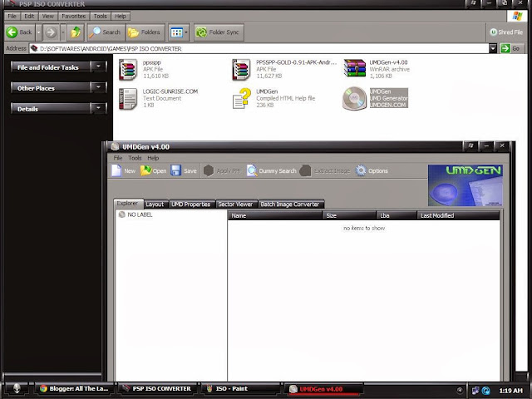Click the Back arrow in Explorer toolbar
The height and width of the screenshot is (399, 532).
19,32
